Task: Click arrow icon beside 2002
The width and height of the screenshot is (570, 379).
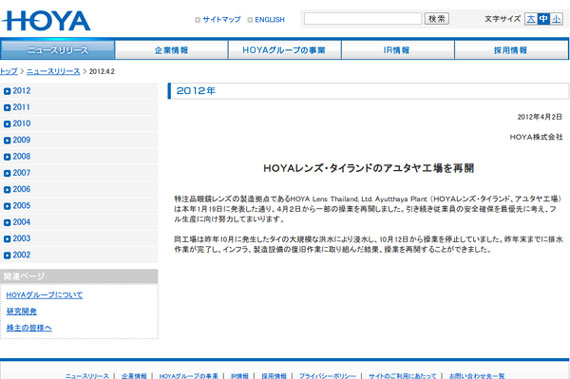Action: pyautogui.click(x=7, y=255)
